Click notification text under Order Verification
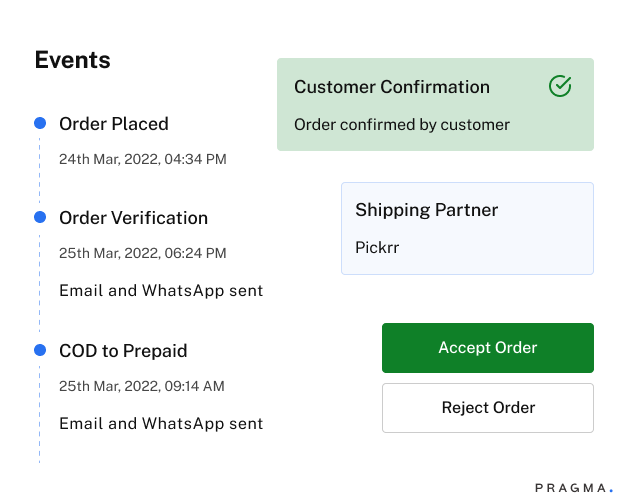The height and width of the screenshot is (500, 630). pos(161,291)
